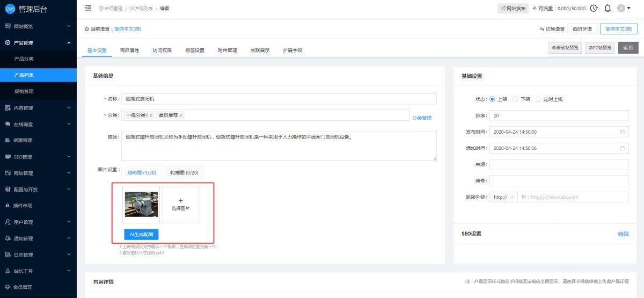Image resolution: width=644 pixels, height=298 pixels.
Task: Click the AI生成配图 button
Action: 141,235
